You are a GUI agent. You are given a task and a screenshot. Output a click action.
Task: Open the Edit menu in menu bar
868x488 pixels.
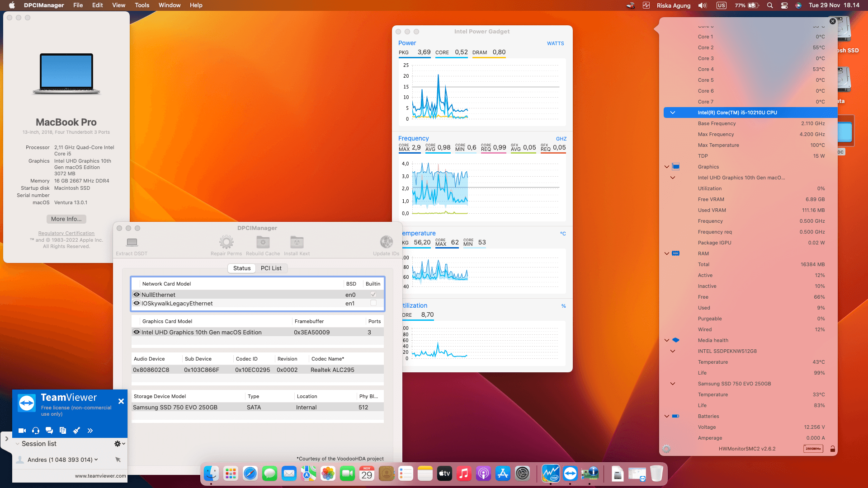coord(97,5)
